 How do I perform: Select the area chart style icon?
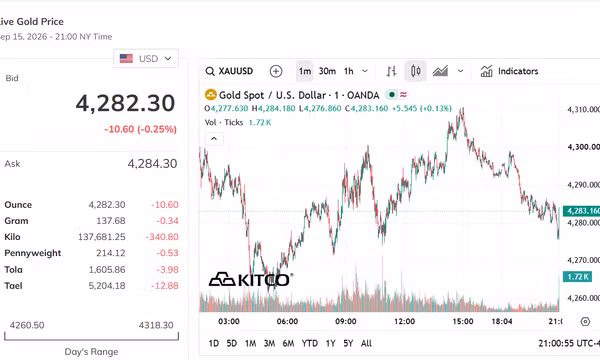440,71
